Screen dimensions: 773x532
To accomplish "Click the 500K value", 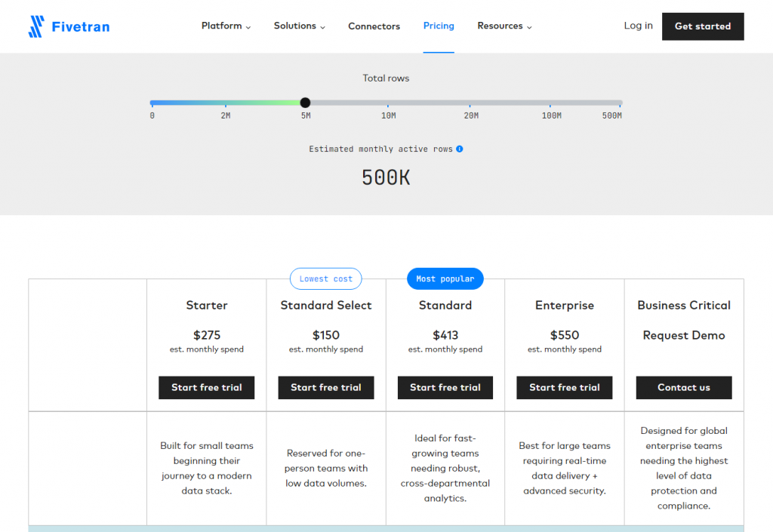I will pyautogui.click(x=386, y=178).
